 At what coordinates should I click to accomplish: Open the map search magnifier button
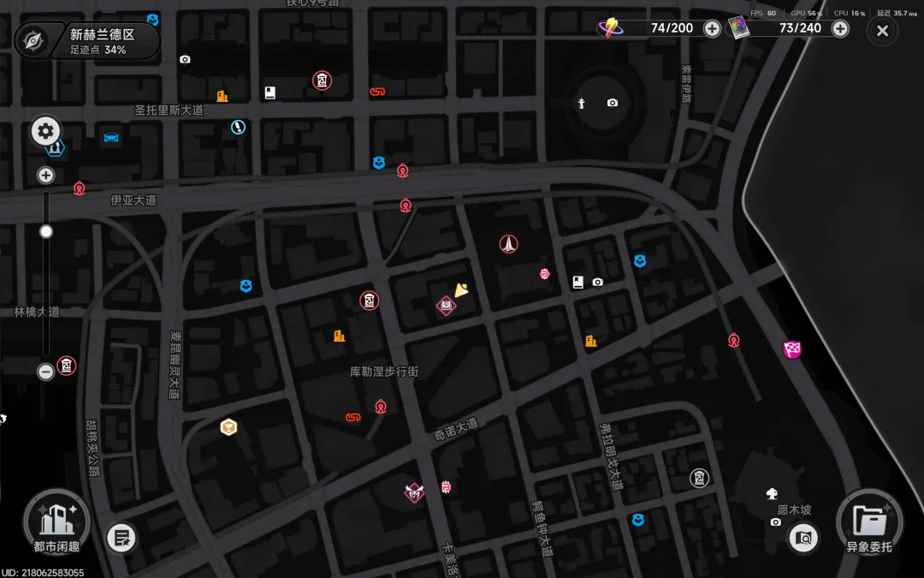(x=803, y=537)
